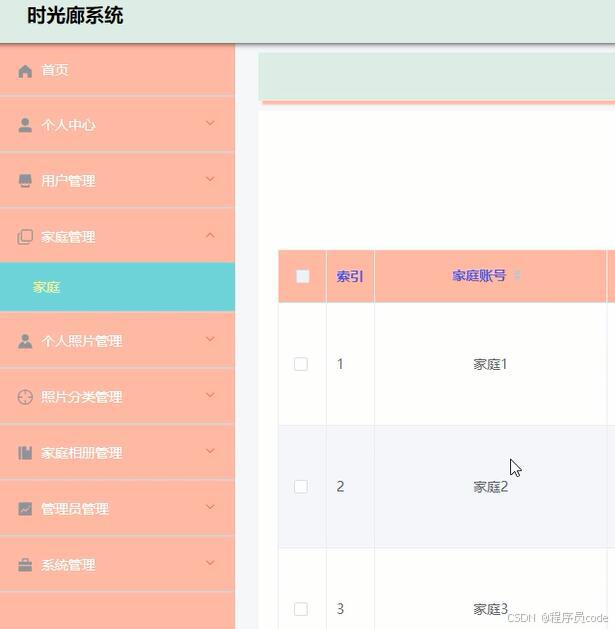Click the 索引 column header
Viewport: 615px width, 629px height.
[350, 276]
